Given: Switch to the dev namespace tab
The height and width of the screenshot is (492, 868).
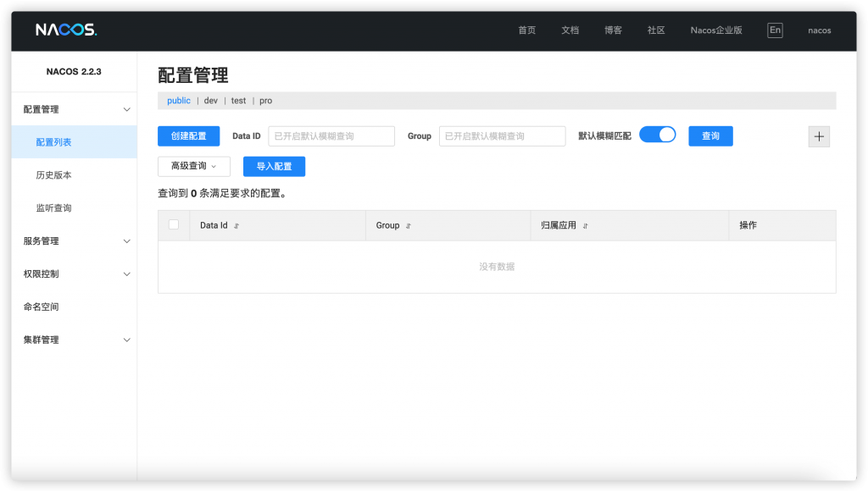Looking at the screenshot, I should (x=211, y=101).
